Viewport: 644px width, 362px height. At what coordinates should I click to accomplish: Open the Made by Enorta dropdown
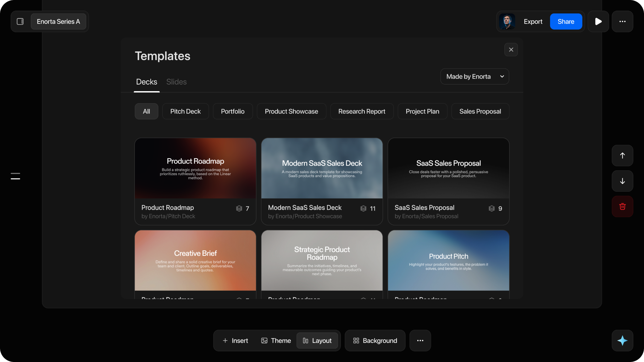point(475,76)
